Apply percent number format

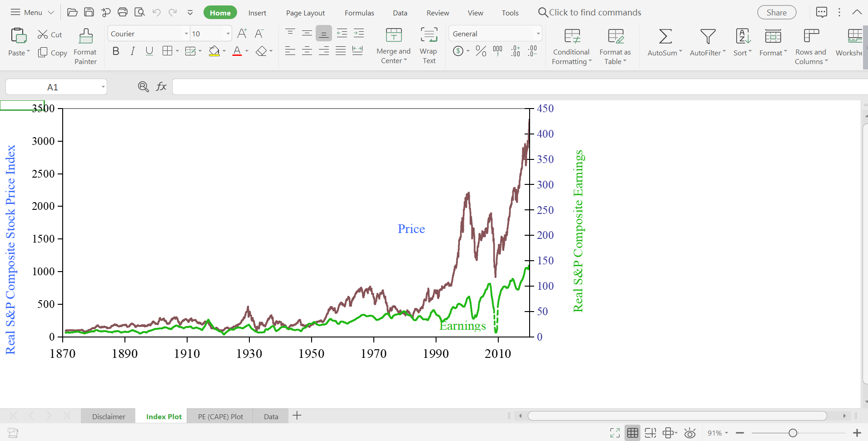point(480,51)
